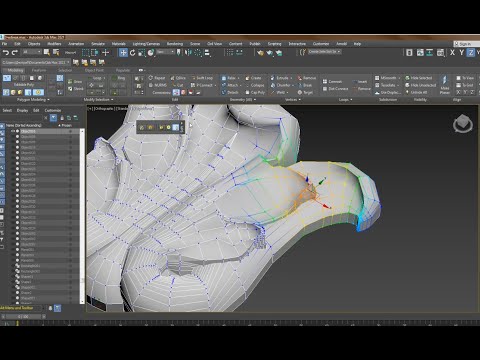Image resolution: width=480 pixels, height=360 pixels.
Task: Open Create Selection Set dropdown
Action: pyautogui.click(x=324, y=52)
